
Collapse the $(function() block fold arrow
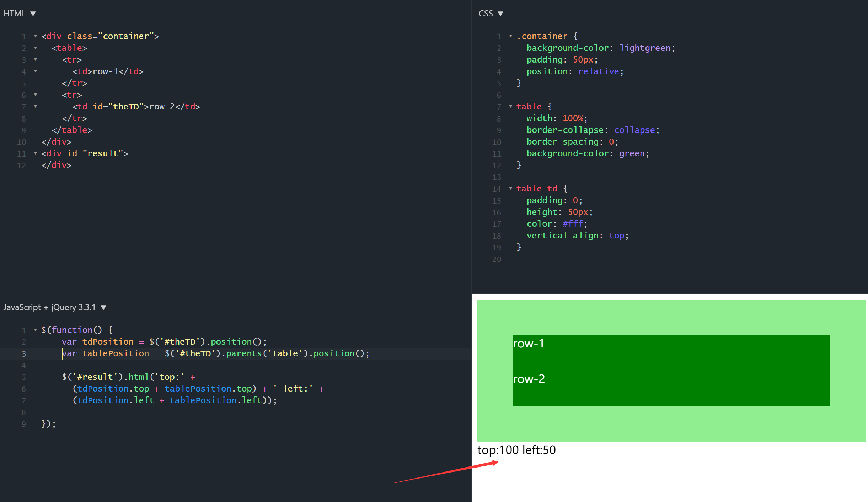(36, 330)
